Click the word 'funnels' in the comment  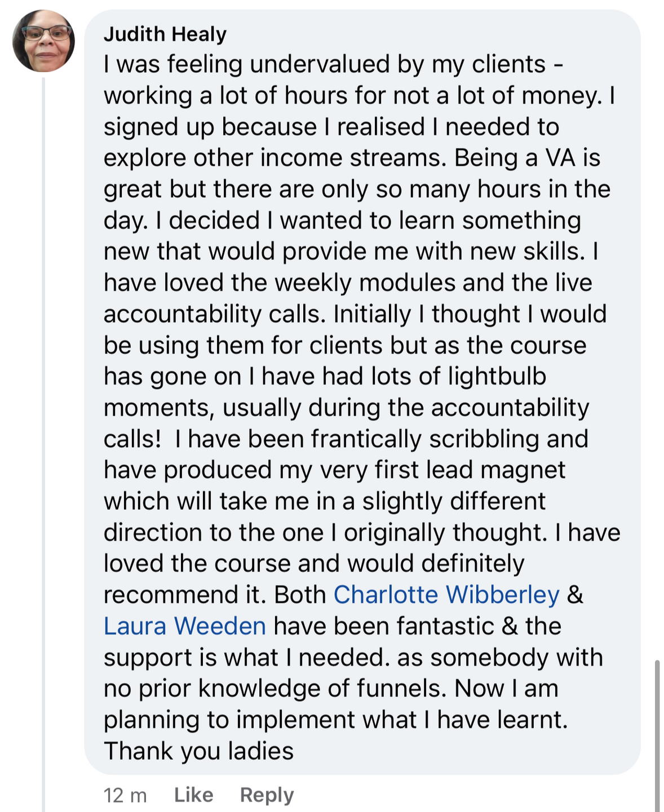click(x=400, y=689)
